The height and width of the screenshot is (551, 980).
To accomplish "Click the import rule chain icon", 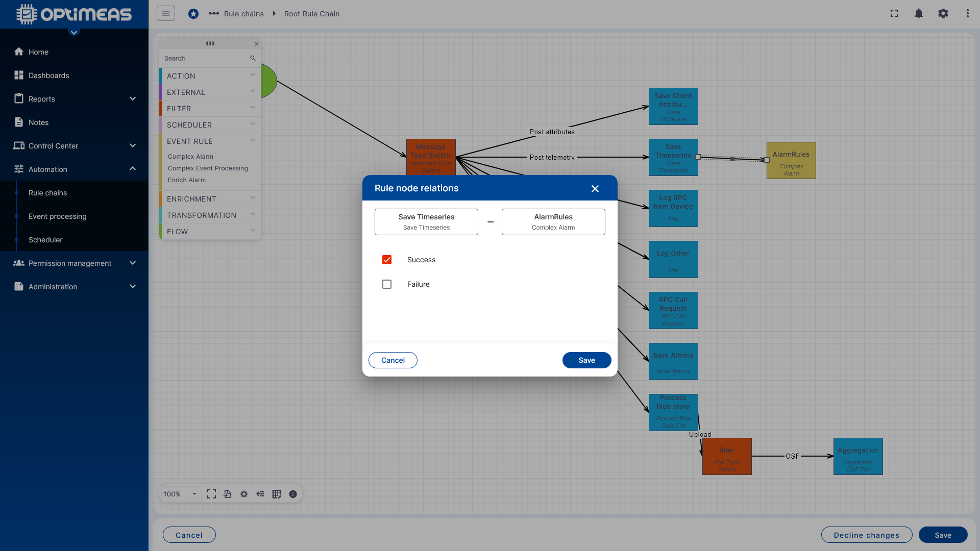I will pyautogui.click(x=228, y=494).
